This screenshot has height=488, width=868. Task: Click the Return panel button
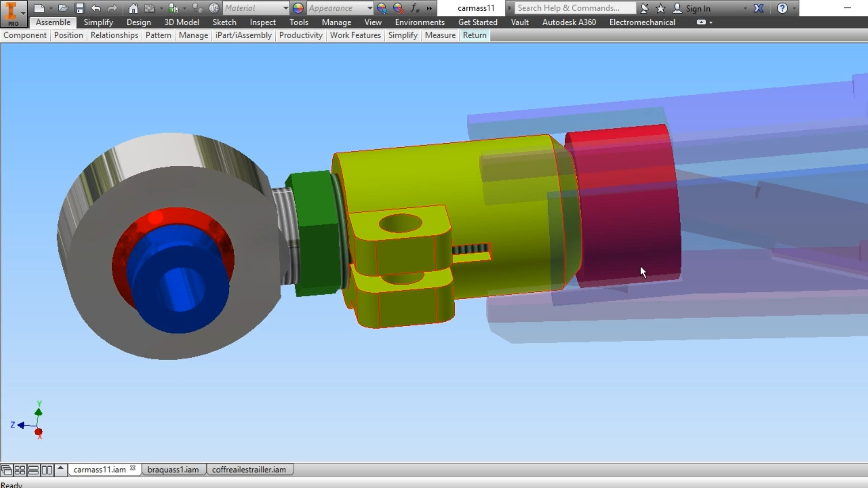(x=474, y=35)
